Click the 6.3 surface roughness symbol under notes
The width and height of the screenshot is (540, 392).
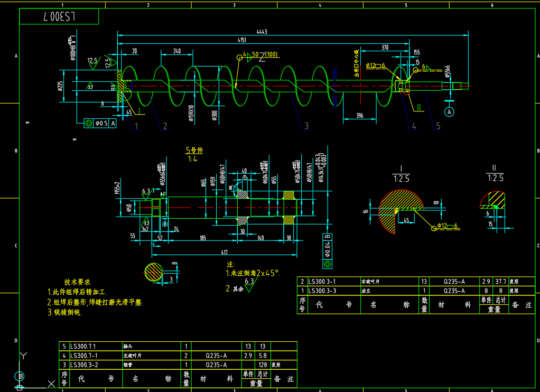point(249,284)
